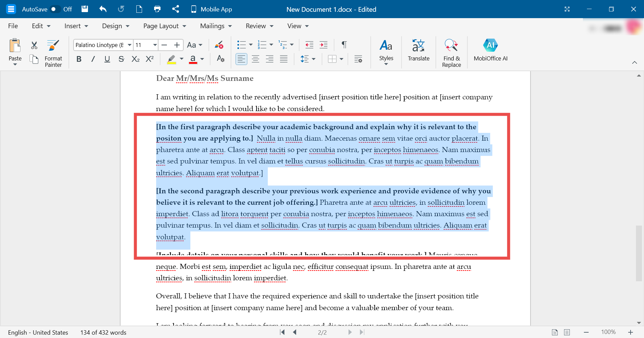Click the Translate button
Viewport: 644px width, 338px height.
[419, 50]
